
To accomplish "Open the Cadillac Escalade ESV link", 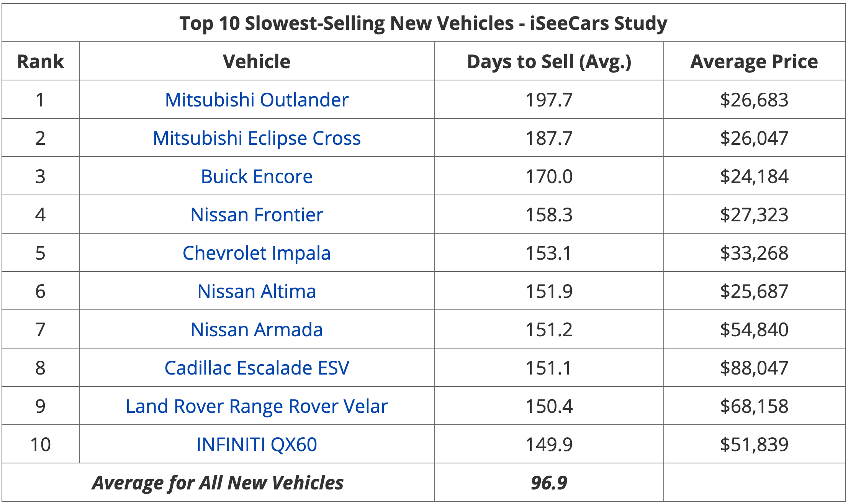I will pos(257,368).
